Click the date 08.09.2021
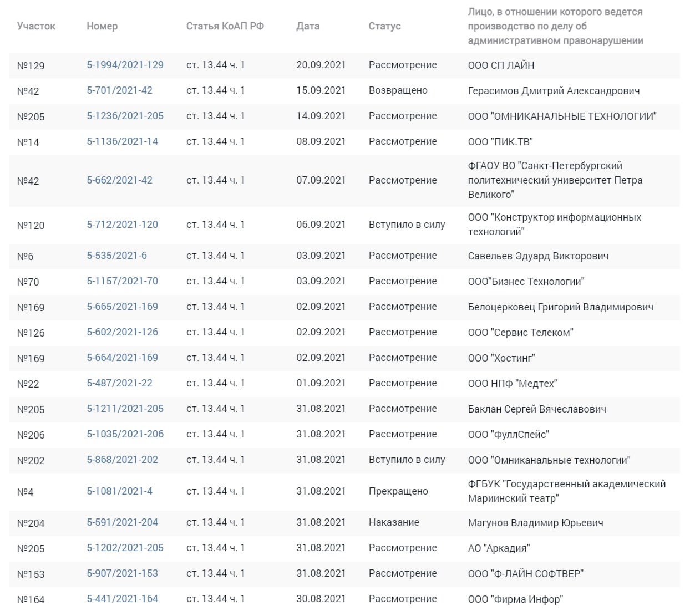 tap(321, 141)
